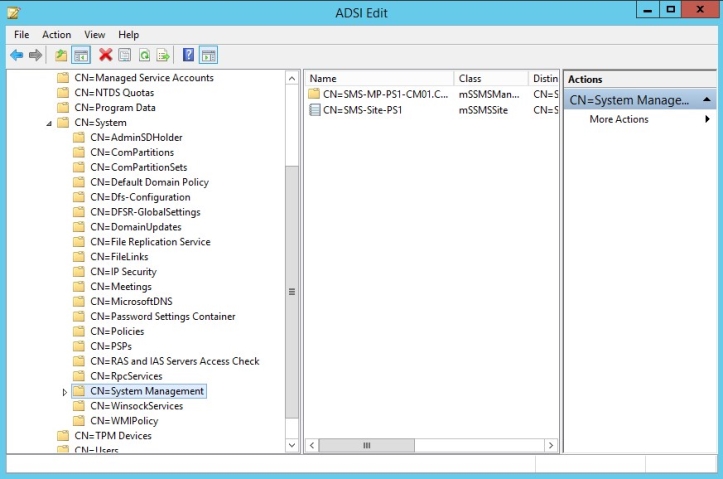Click the red Delete icon
Screen dimensions: 723x479
[x=105, y=55]
